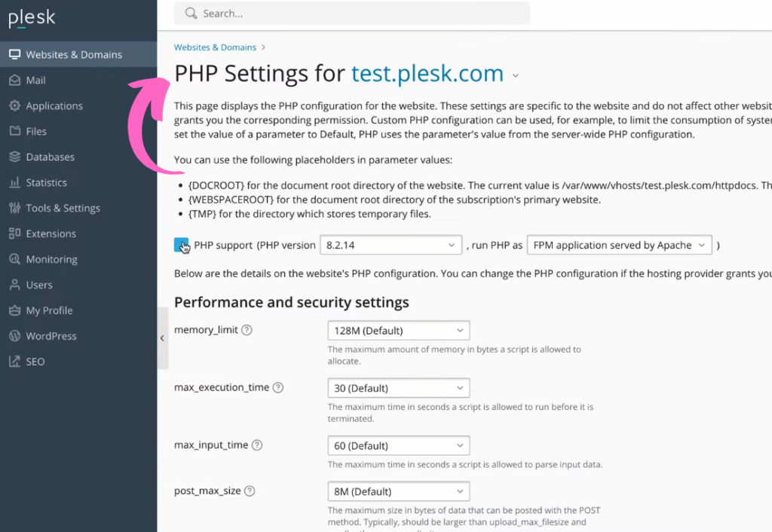Viewport: 772px width, 532px height.
Task: Click the Websites & Domains monitor icon
Action: coord(15,54)
